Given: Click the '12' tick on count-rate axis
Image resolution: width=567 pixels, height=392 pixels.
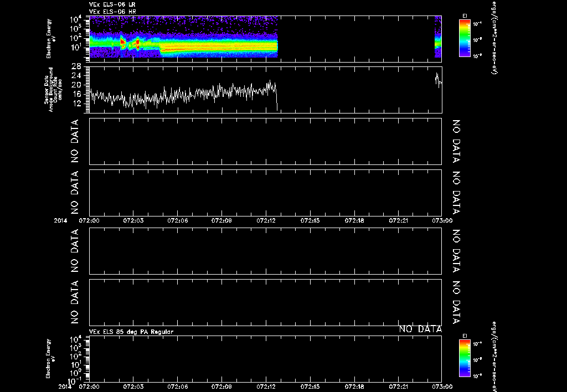Looking at the screenshot, I should pos(76,104).
